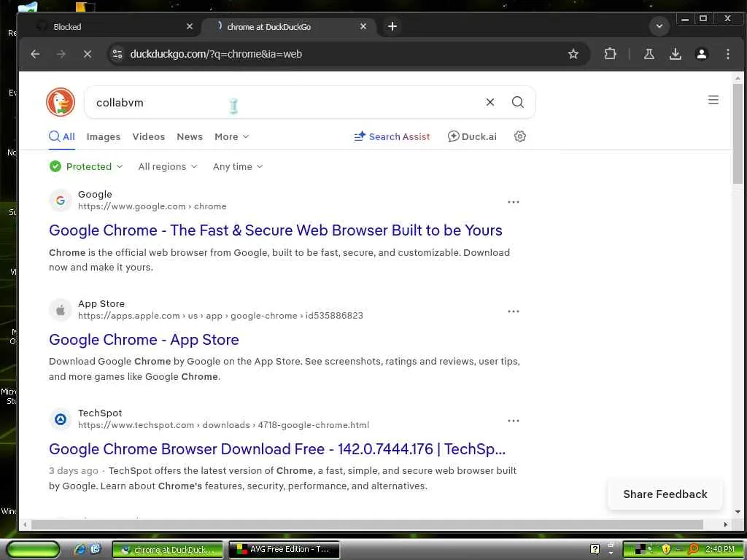
Task: Click the yellow security shield tray icon
Action: [x=665, y=549]
